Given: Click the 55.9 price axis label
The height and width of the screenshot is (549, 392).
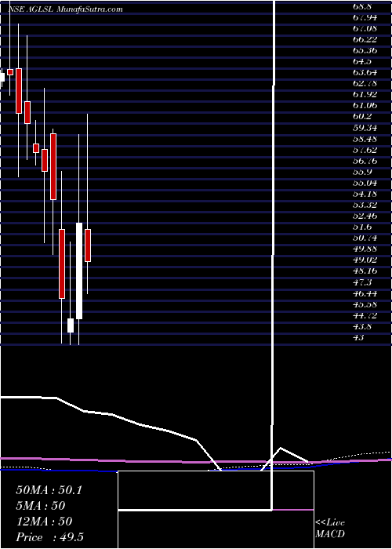Looking at the screenshot, I should [x=363, y=172].
